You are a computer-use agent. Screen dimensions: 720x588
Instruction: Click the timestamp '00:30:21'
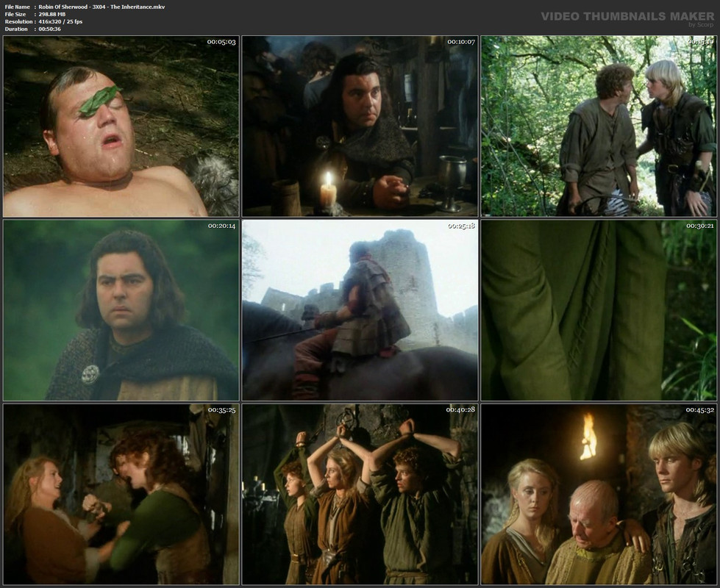[x=700, y=226]
